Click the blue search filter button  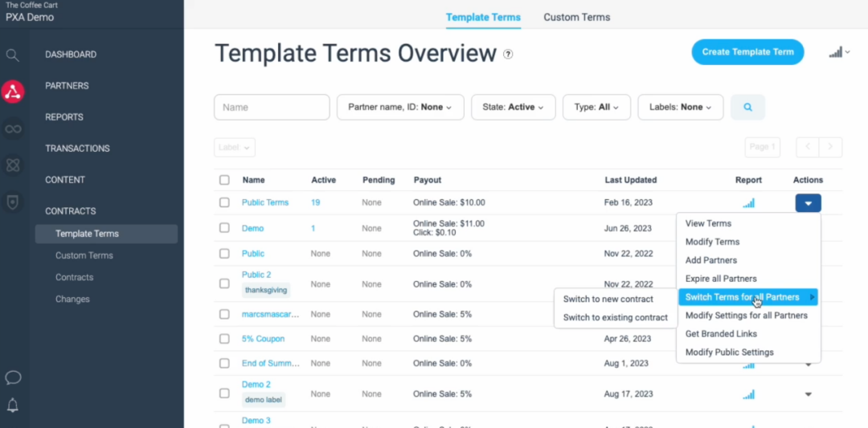tap(748, 108)
